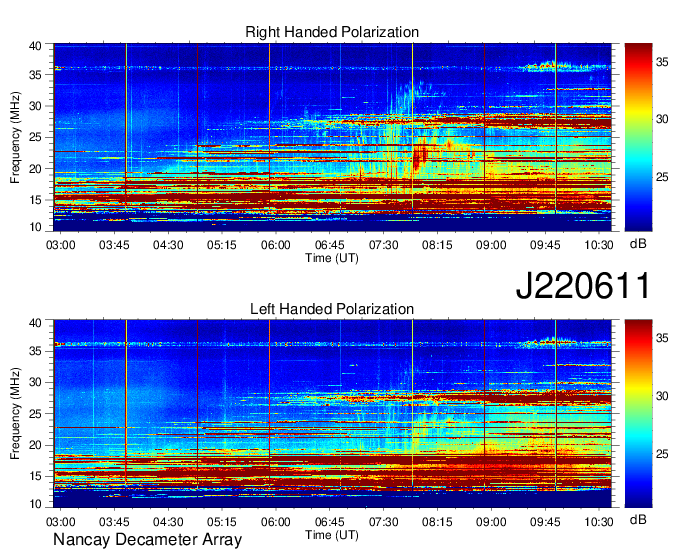The height and width of the screenshot is (552, 680).
Task: Click "04:30" time tick on Right Handed plot
Action: pos(168,245)
